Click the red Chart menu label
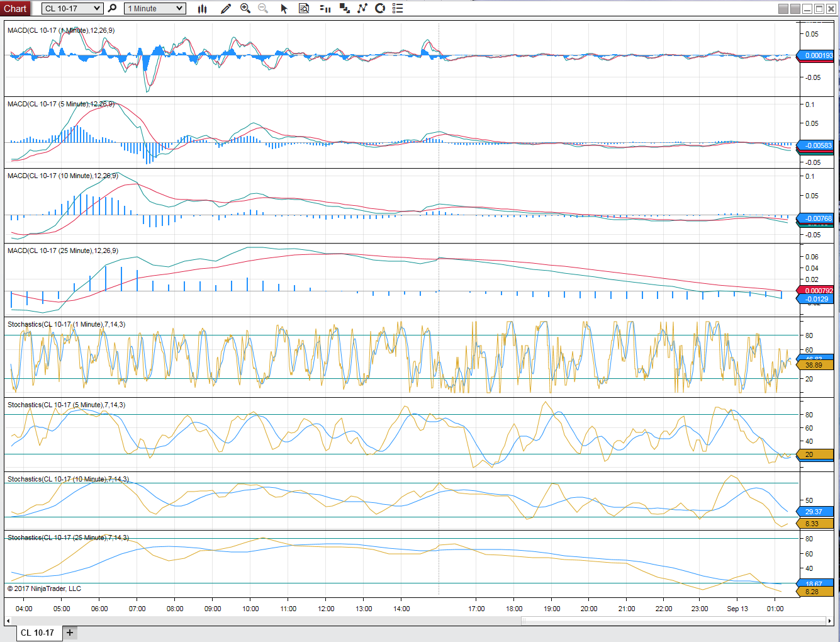This screenshot has height=642, width=840. [15, 8]
